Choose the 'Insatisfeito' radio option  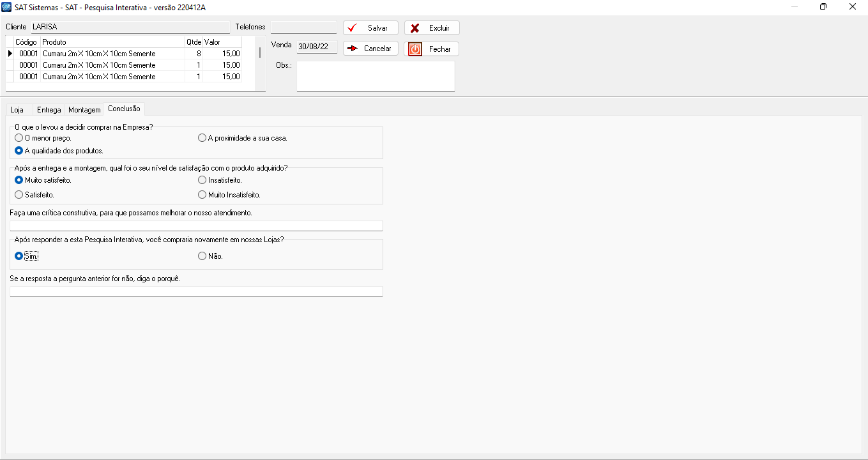point(202,180)
